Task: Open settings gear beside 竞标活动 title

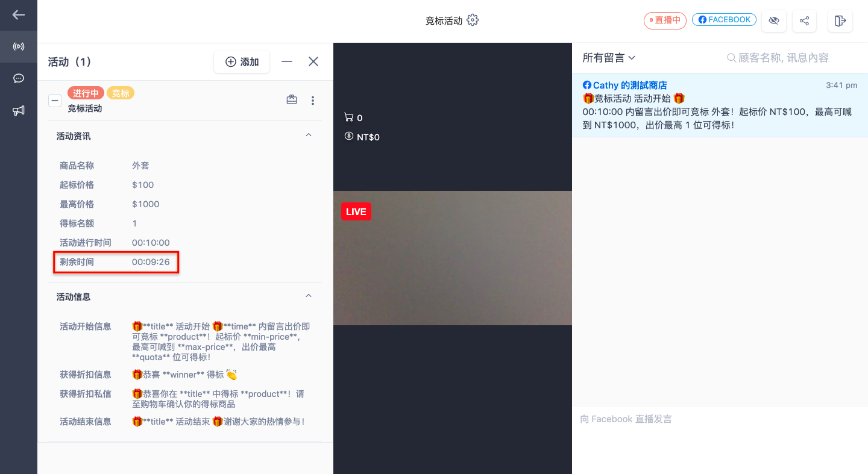Action: point(473,20)
